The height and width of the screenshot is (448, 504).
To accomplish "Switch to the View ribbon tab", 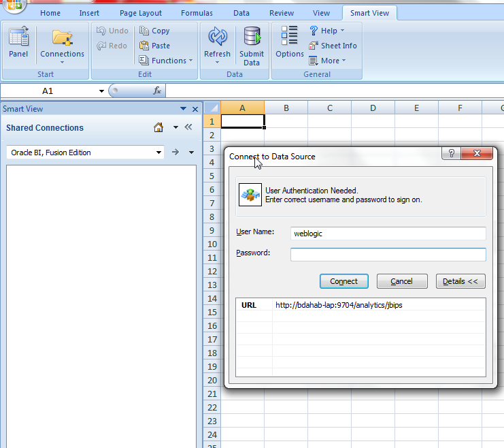I will 321,13.
